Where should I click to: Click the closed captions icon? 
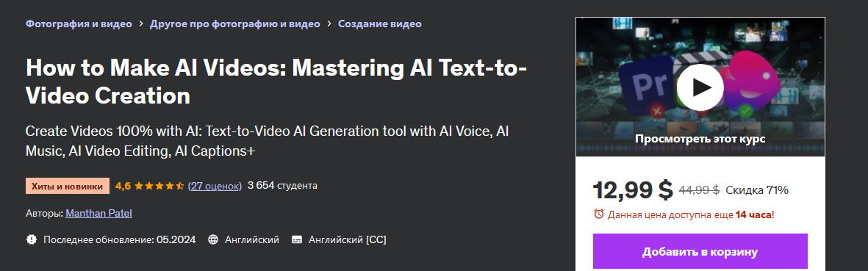[x=297, y=240]
